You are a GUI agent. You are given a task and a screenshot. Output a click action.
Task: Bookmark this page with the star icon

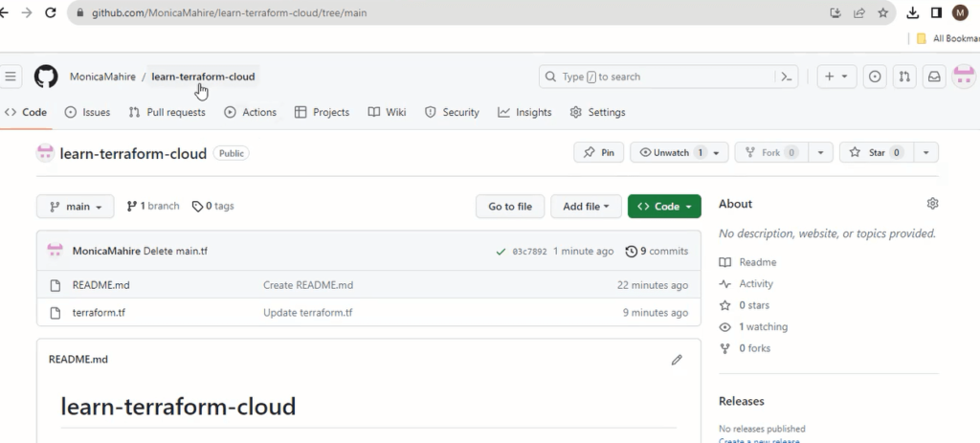click(x=882, y=12)
